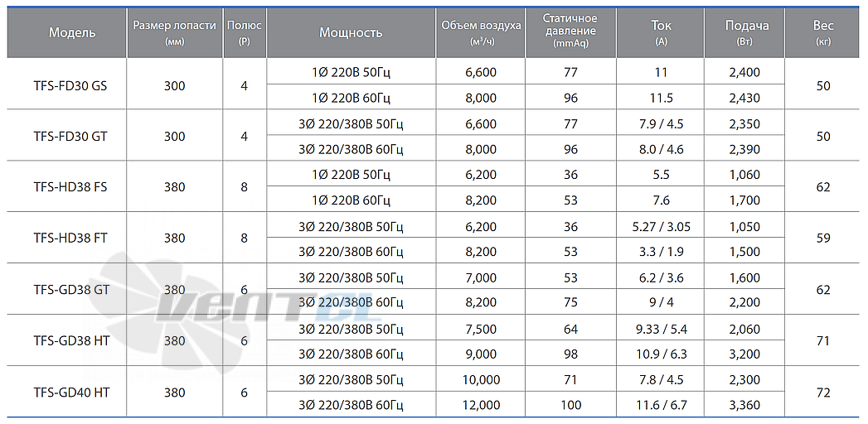Click power value 1,700

point(745,200)
